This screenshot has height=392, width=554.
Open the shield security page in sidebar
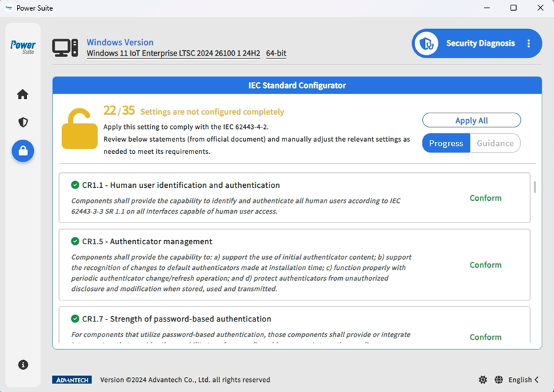click(23, 123)
